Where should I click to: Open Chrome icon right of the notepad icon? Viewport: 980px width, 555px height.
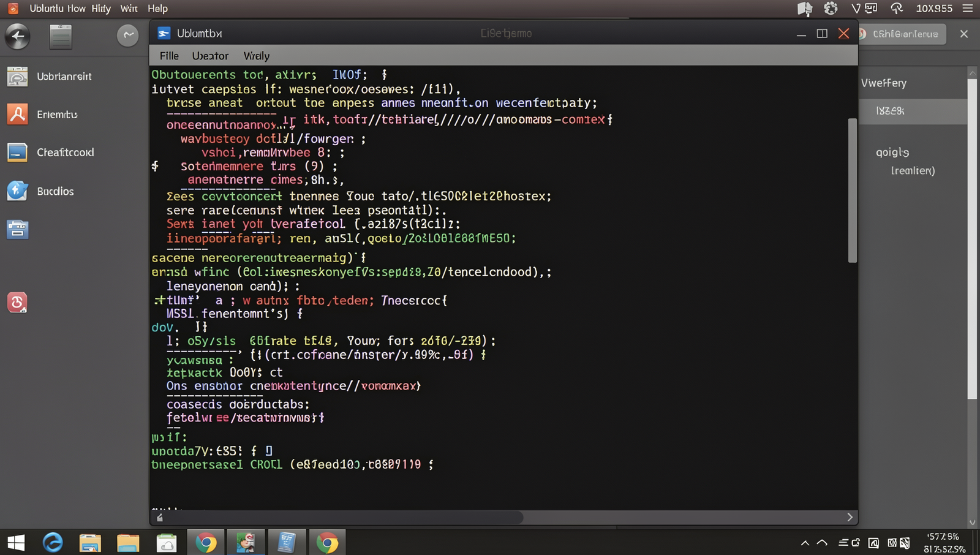point(327,543)
